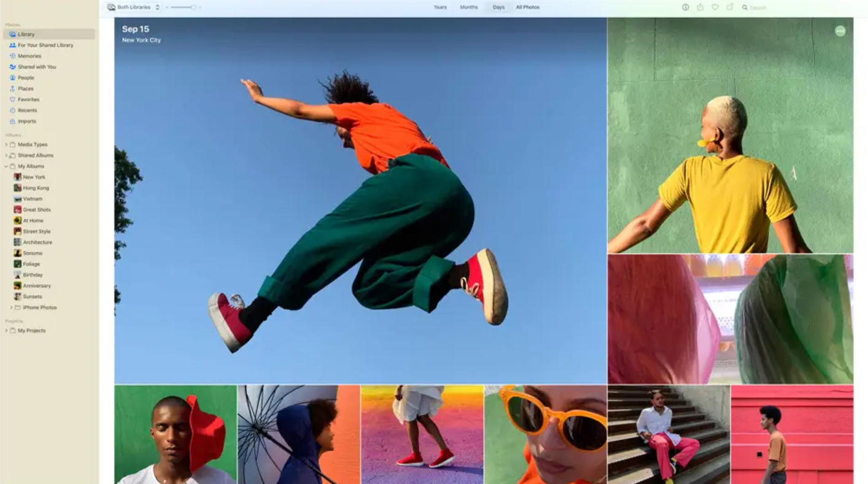Open the Both Libraries dropdown
This screenshot has height=484, width=868.
pyautogui.click(x=133, y=7)
